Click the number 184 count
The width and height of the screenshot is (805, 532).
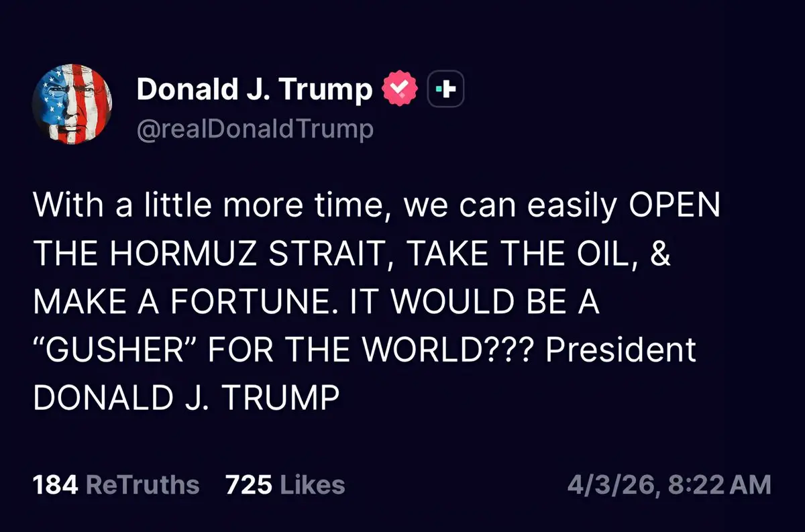56,484
